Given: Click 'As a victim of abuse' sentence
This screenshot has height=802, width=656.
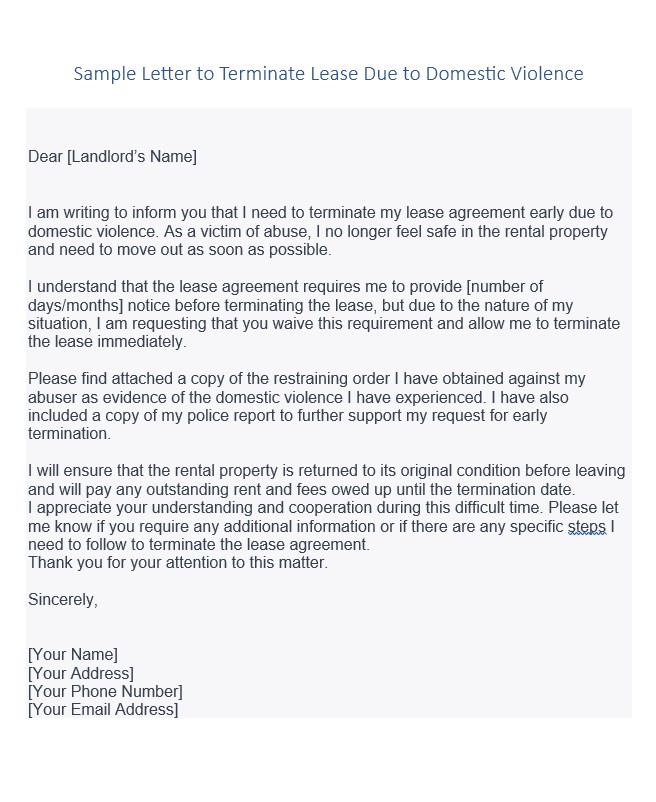Looking at the screenshot, I should [x=237, y=231].
